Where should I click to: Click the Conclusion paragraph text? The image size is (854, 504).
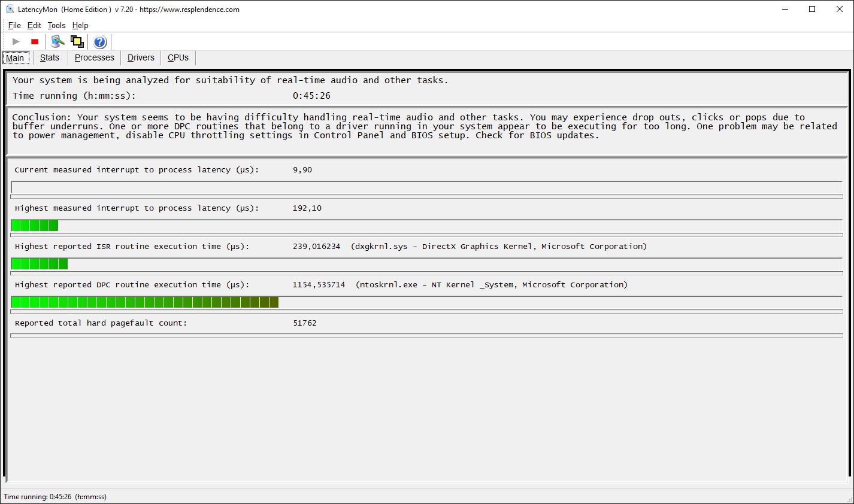click(x=425, y=126)
